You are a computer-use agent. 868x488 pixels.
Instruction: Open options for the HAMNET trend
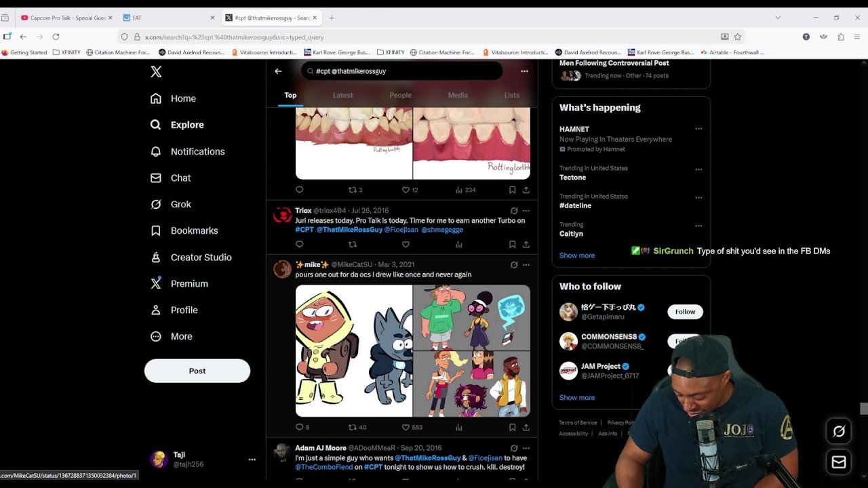pyautogui.click(x=698, y=129)
